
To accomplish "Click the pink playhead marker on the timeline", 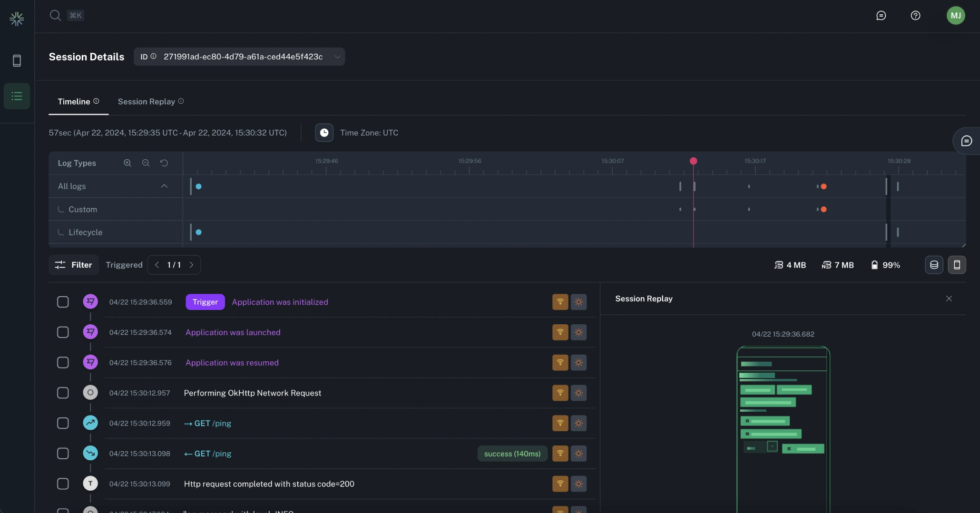I will (693, 161).
